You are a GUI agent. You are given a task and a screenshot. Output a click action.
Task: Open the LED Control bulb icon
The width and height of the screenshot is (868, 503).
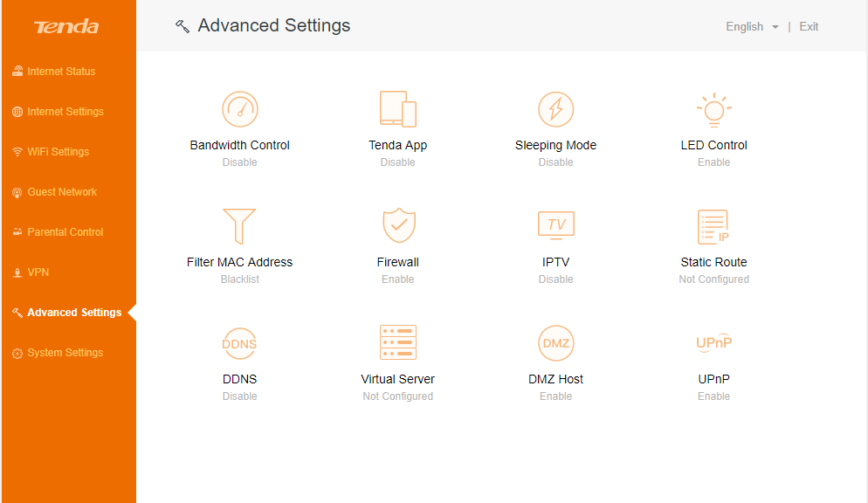coord(714,109)
